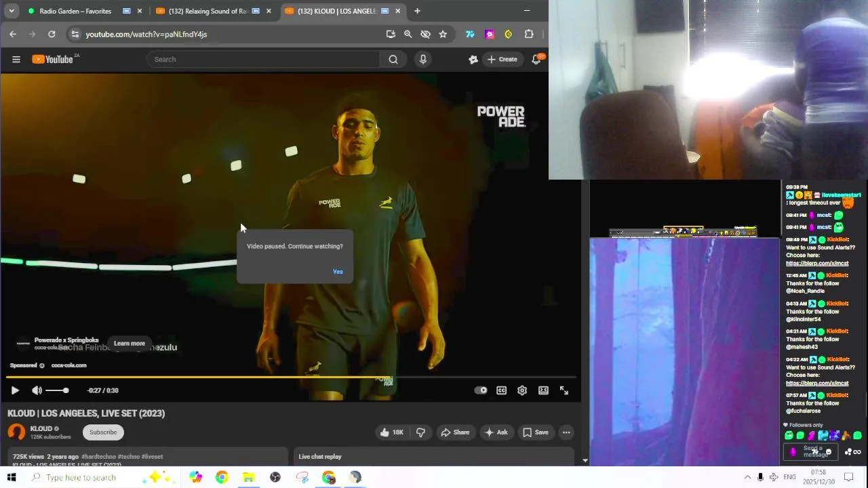Subscribe to the KLOUD channel
The image size is (868, 488).
pos(103,432)
